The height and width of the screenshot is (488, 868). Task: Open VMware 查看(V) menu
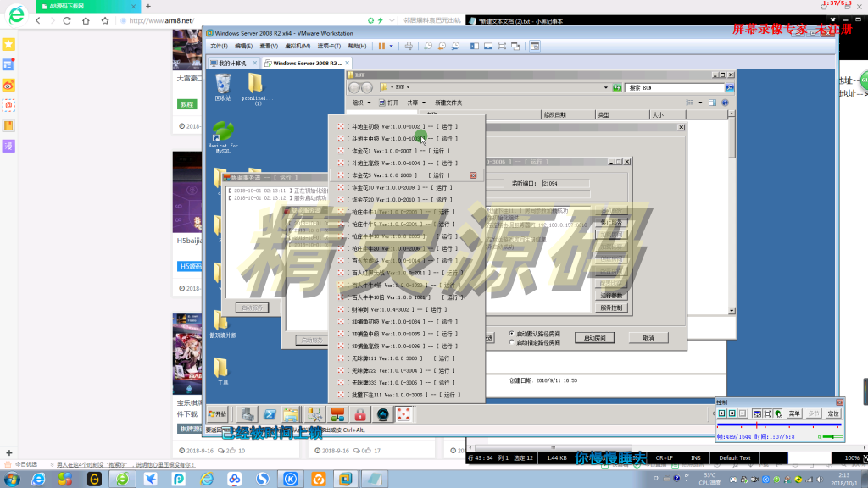(x=269, y=47)
